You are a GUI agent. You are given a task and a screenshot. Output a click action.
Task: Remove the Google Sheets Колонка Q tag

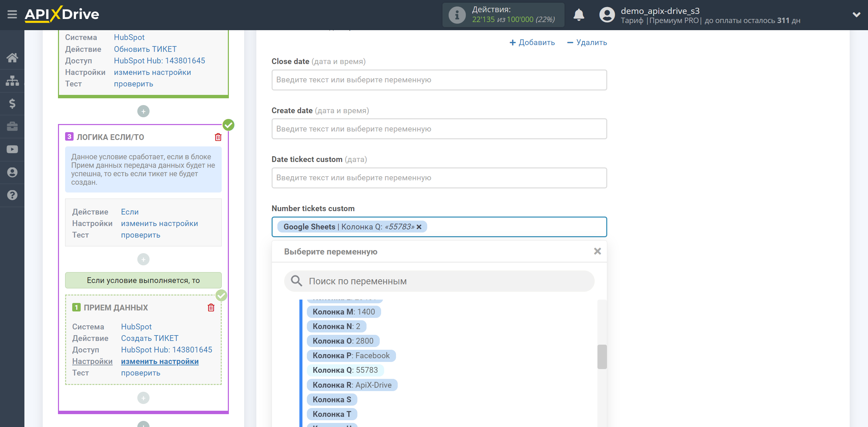(x=419, y=227)
